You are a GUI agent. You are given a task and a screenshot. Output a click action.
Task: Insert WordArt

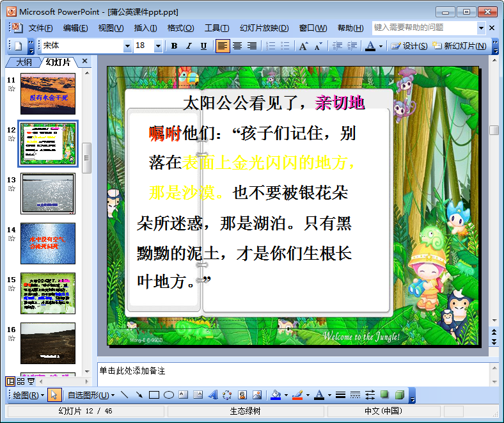(x=213, y=395)
